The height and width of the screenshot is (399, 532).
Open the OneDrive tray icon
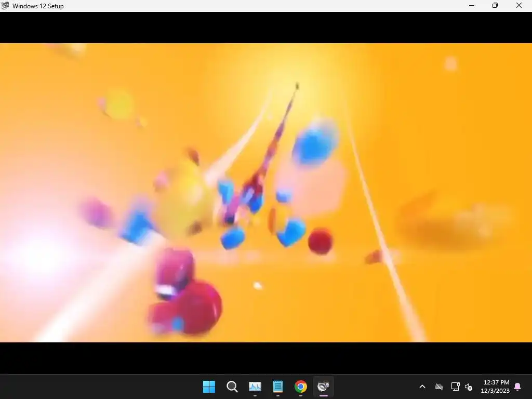(x=439, y=387)
